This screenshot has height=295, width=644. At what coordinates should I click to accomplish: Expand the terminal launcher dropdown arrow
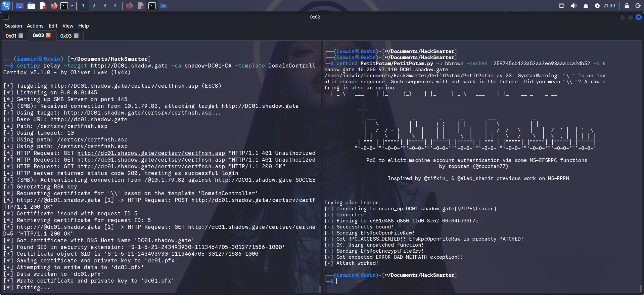72,6
